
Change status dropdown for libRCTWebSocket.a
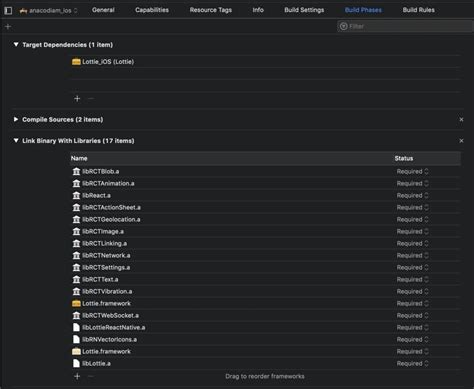[412, 315]
